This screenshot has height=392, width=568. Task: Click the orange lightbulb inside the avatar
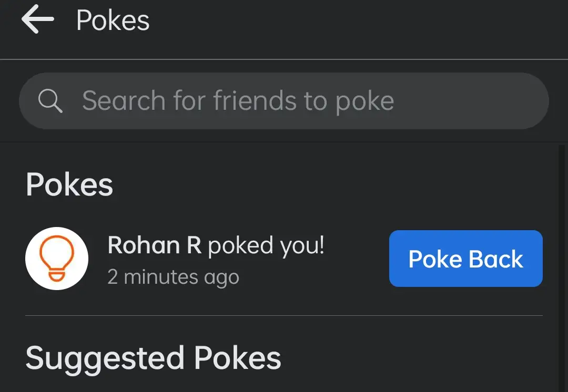pos(57,258)
